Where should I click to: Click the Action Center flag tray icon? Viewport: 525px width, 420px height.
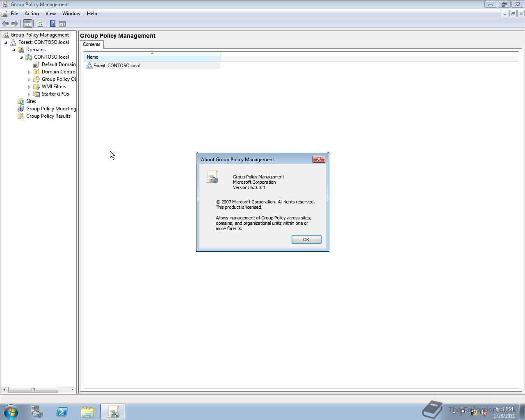pyautogui.click(x=463, y=413)
